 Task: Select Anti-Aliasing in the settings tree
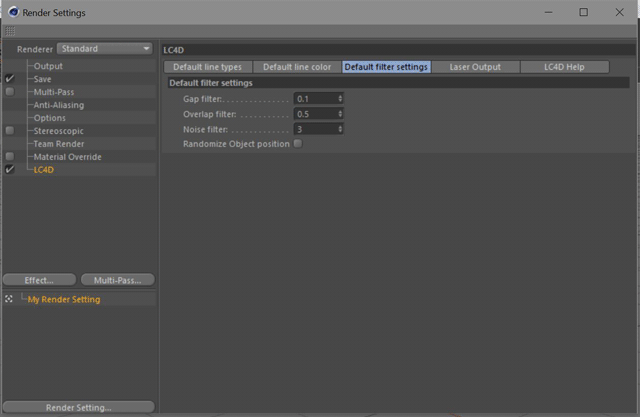point(59,105)
